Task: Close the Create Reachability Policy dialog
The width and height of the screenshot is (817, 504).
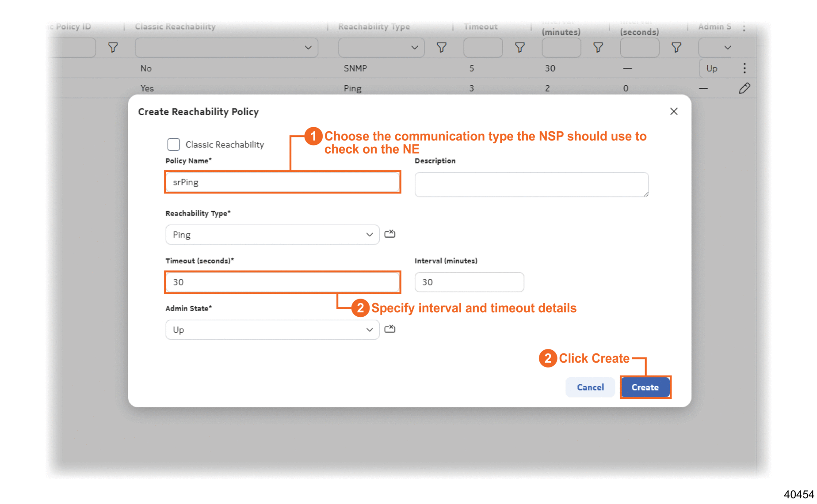Action: (x=673, y=111)
